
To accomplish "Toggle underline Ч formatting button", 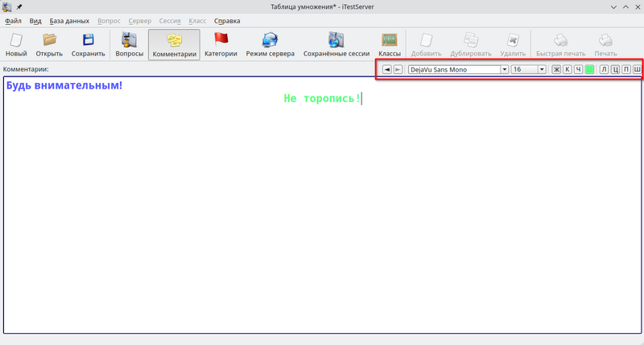I will coord(579,70).
